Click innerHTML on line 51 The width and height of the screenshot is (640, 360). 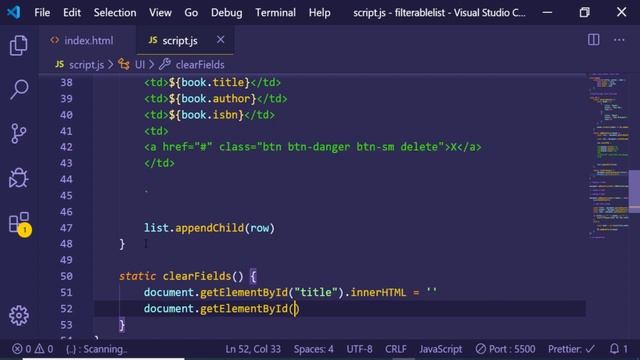(x=378, y=292)
